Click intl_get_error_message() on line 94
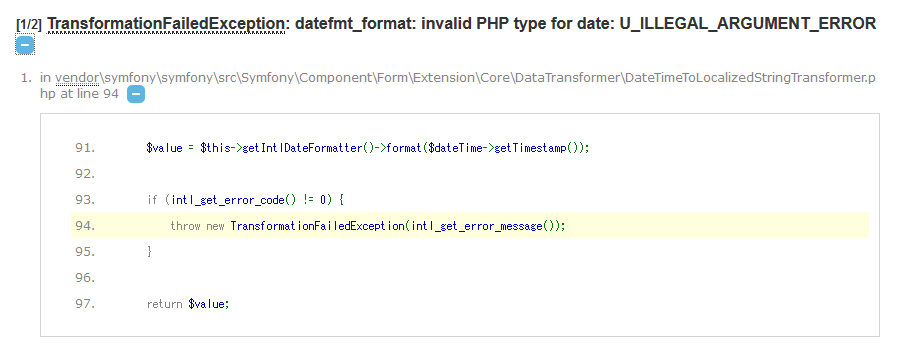 tap(483, 226)
